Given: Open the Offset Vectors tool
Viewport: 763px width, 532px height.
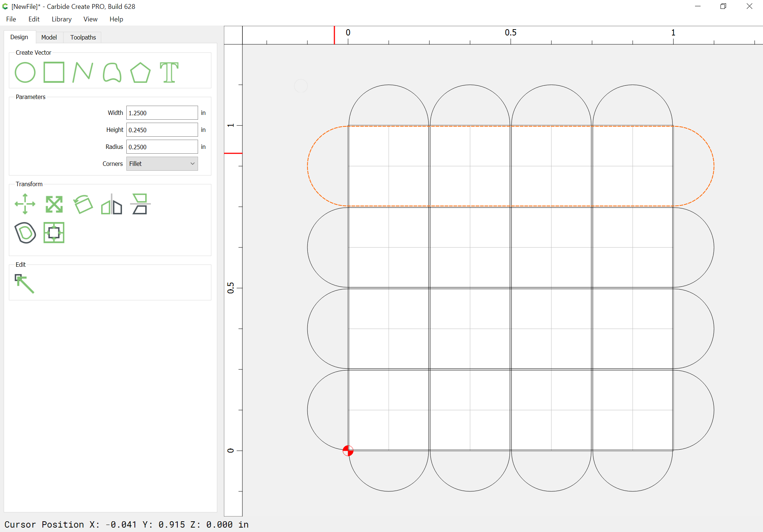Looking at the screenshot, I should pos(25,233).
